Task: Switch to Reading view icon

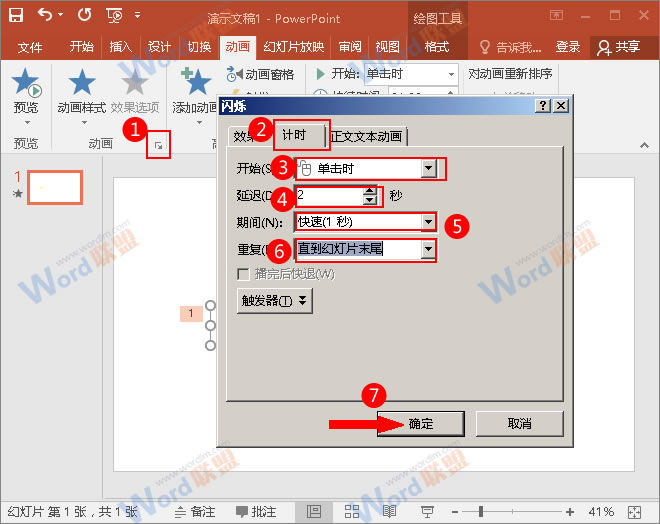Action: click(387, 511)
